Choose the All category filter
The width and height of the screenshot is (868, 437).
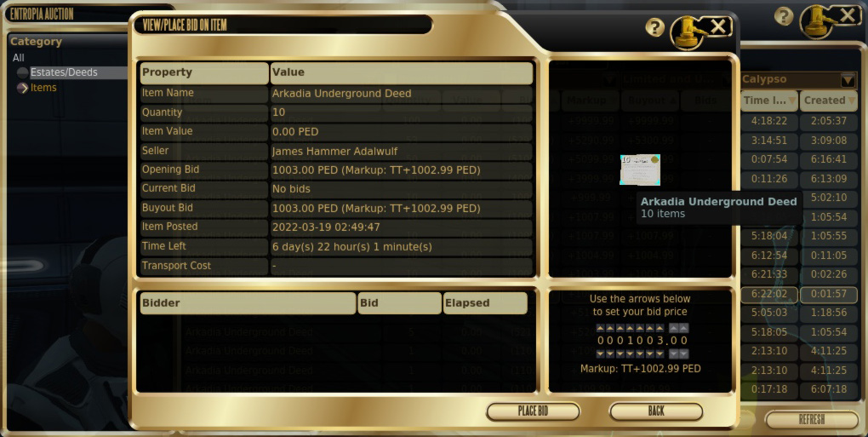click(x=19, y=58)
